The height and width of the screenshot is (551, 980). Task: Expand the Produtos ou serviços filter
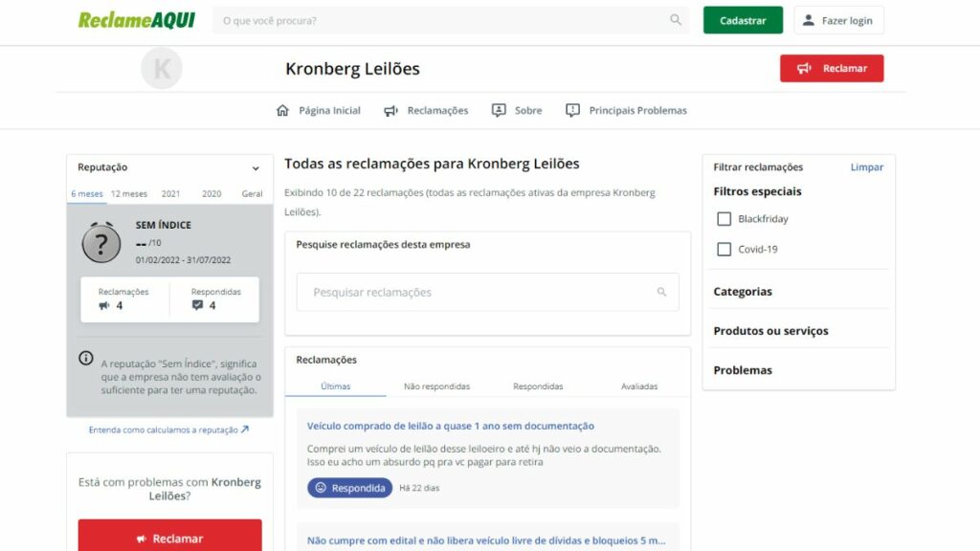pyautogui.click(x=770, y=331)
